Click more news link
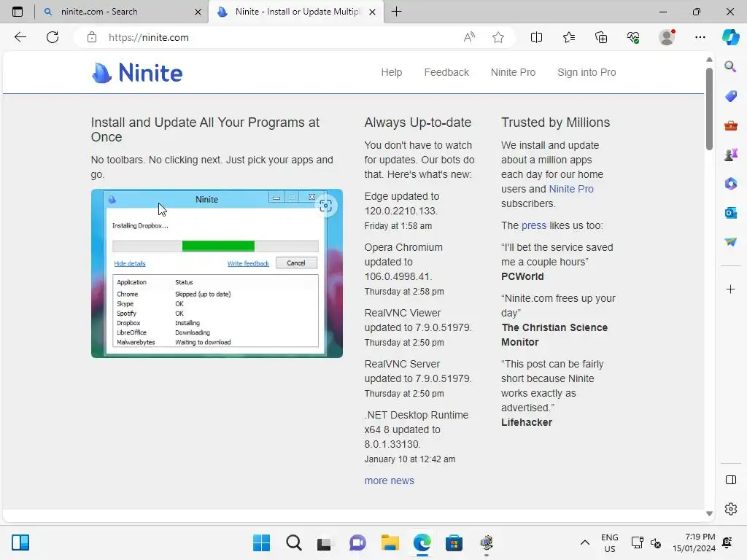 pos(390,481)
